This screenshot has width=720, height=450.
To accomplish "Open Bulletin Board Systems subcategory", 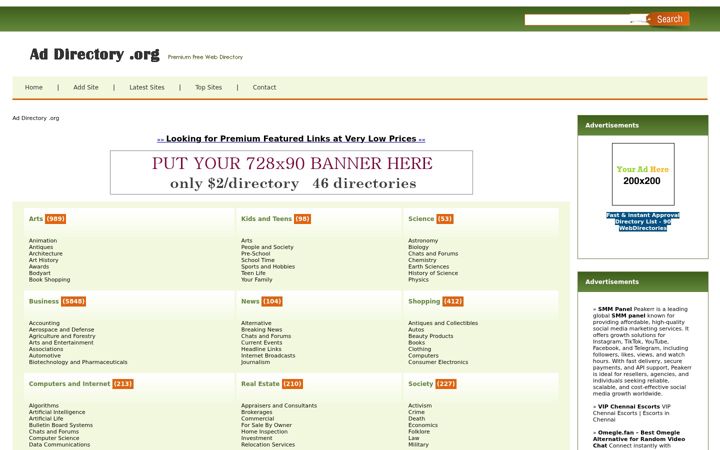I will coord(61,425).
